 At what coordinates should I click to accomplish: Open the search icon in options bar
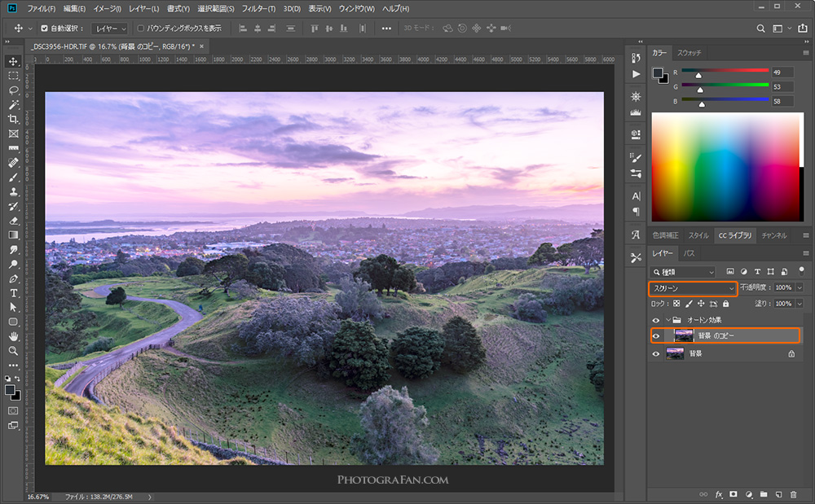(760, 28)
